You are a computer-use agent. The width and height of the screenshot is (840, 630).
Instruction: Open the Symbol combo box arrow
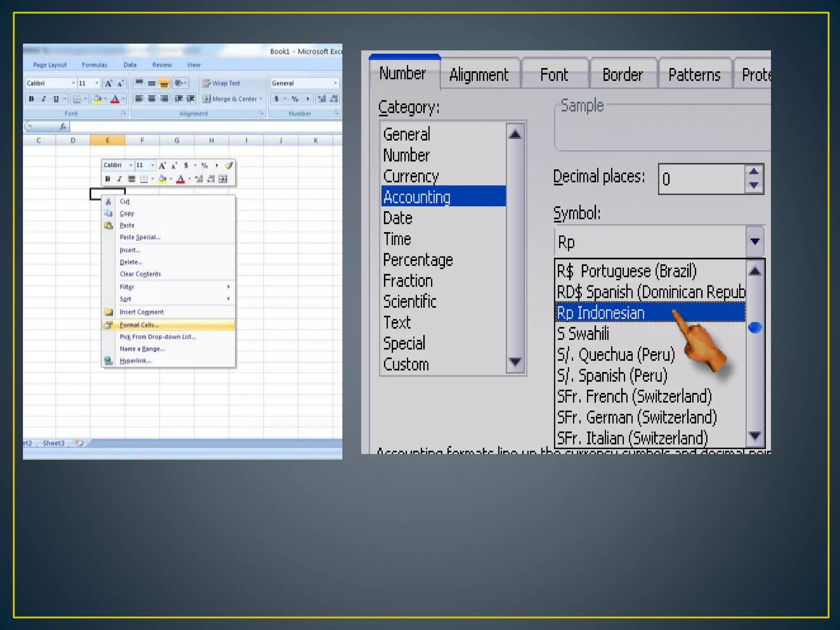755,242
